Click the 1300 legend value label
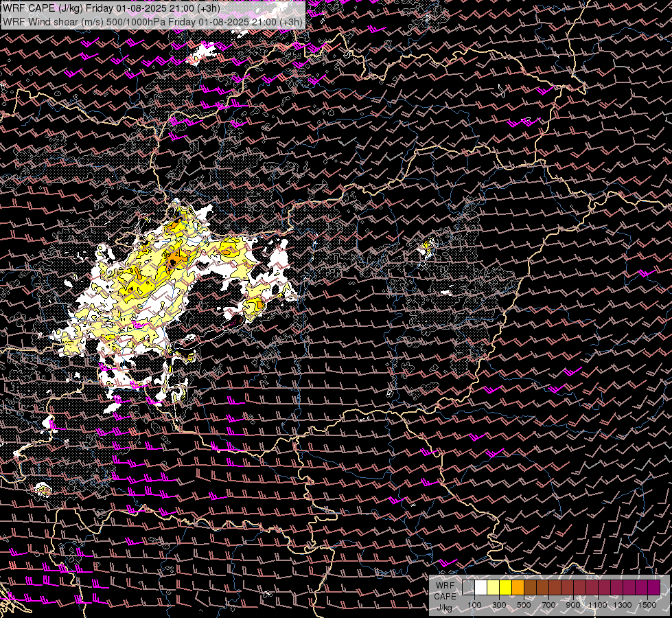672x618 pixels. (x=623, y=605)
